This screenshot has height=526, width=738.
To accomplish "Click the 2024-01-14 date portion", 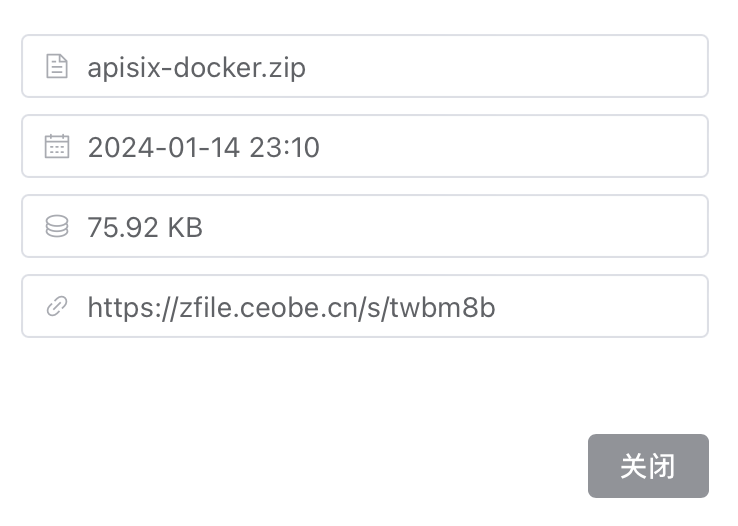I will pos(164,148).
